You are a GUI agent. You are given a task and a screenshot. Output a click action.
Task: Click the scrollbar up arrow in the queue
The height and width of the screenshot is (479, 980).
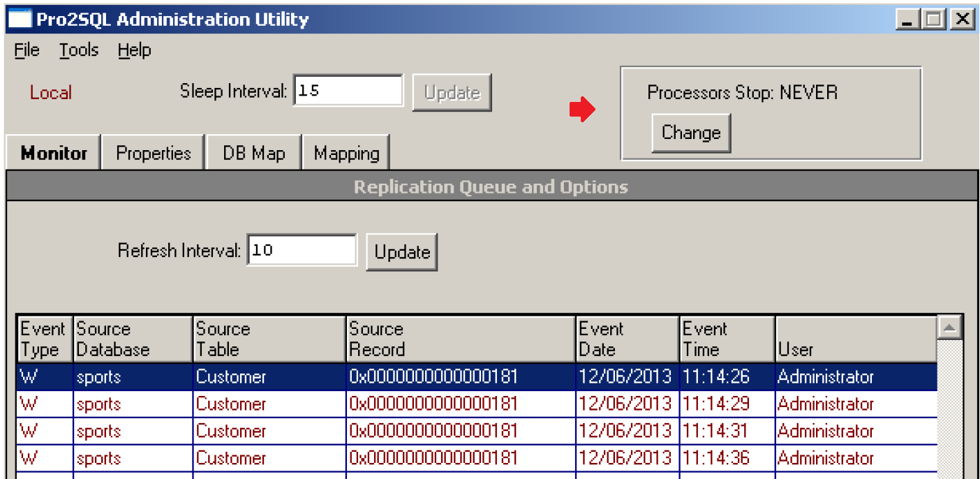pyautogui.click(x=949, y=327)
